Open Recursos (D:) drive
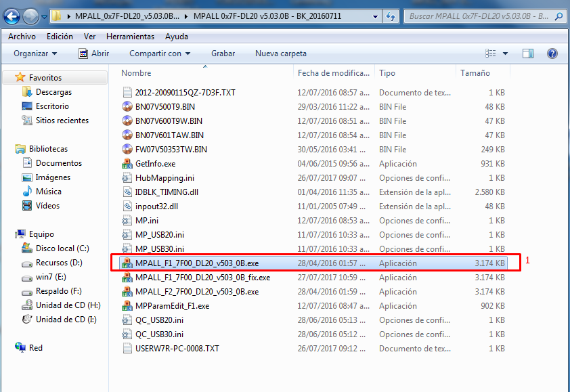Viewport: 570px width, 392px height. 59,263
